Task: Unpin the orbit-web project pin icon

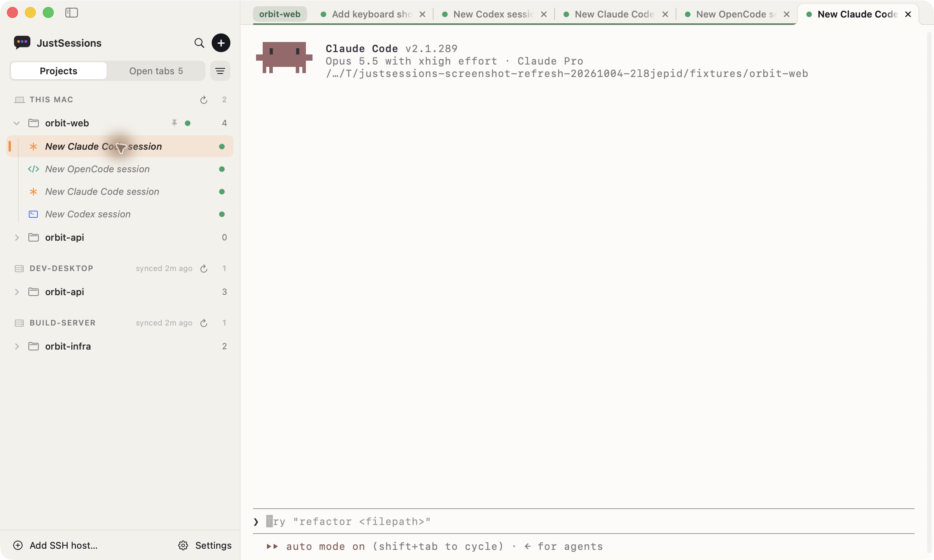Action: (x=174, y=123)
